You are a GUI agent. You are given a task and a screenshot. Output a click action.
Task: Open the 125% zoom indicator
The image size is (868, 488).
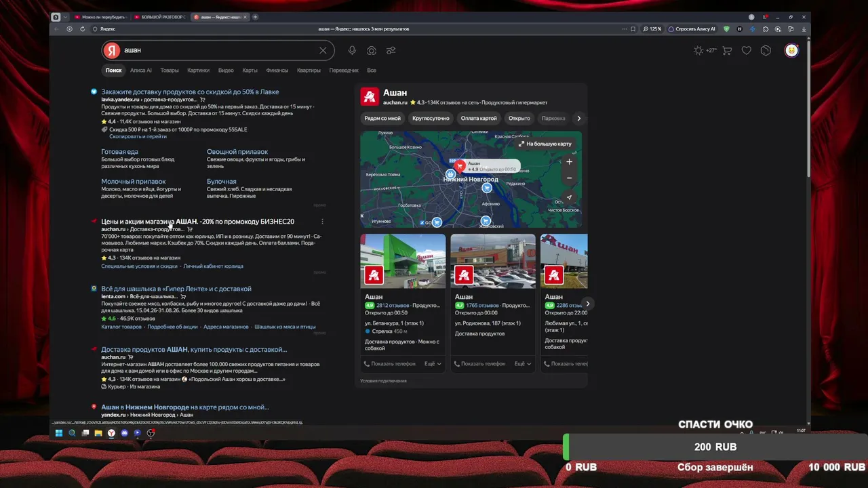pyautogui.click(x=652, y=29)
